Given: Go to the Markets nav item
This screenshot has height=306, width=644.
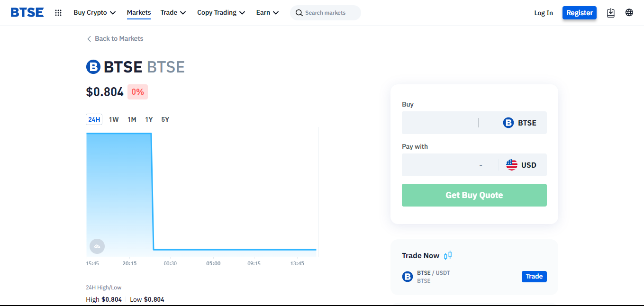Looking at the screenshot, I should click(x=139, y=13).
